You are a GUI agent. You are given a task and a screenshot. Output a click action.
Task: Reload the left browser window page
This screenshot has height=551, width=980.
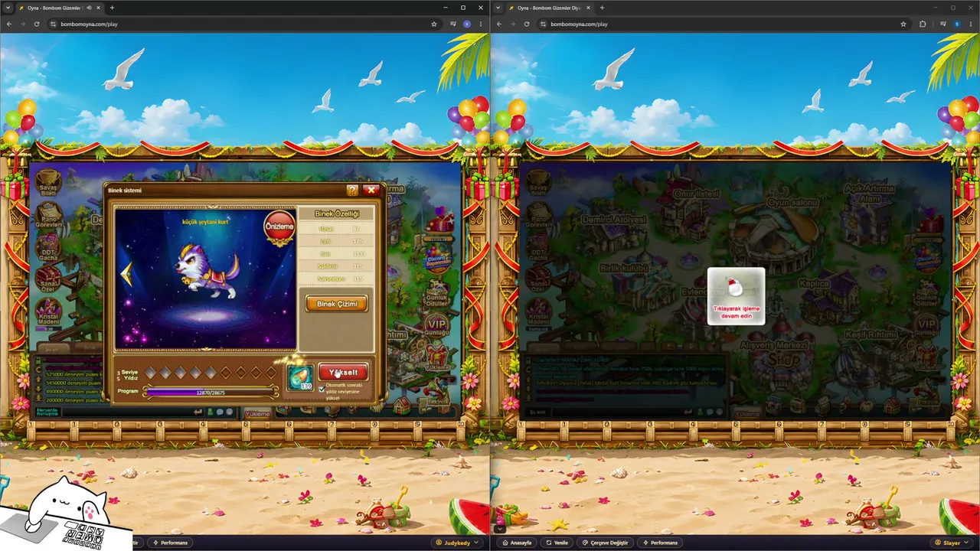36,24
